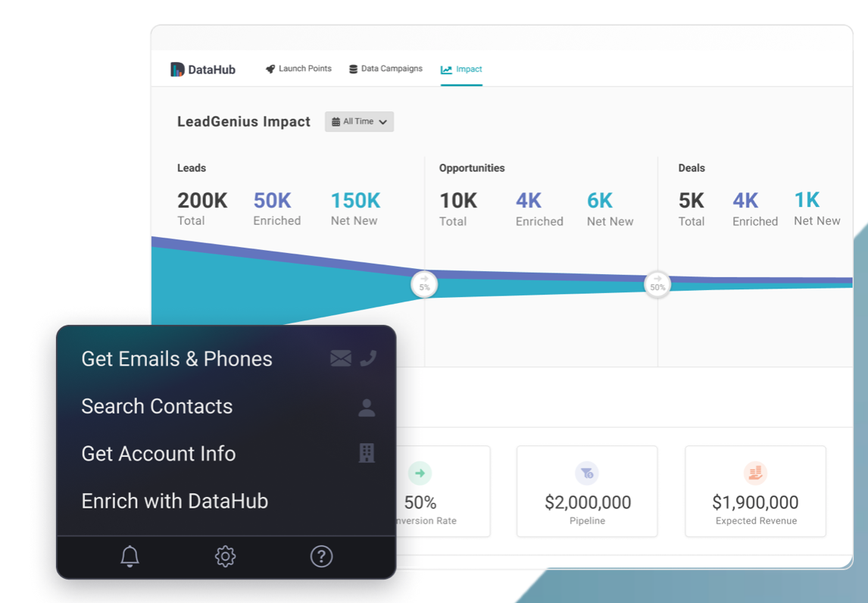
Task: Select the Impact tab
Action: [x=461, y=69]
